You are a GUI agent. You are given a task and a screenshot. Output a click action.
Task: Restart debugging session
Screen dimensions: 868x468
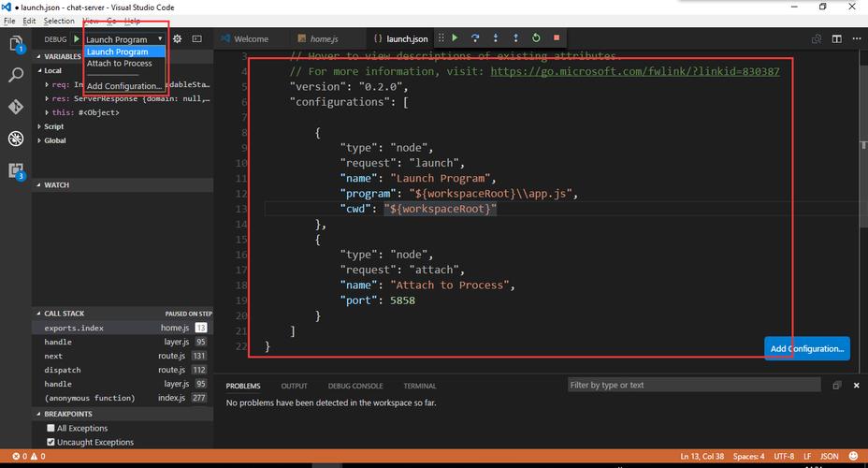tap(536, 37)
